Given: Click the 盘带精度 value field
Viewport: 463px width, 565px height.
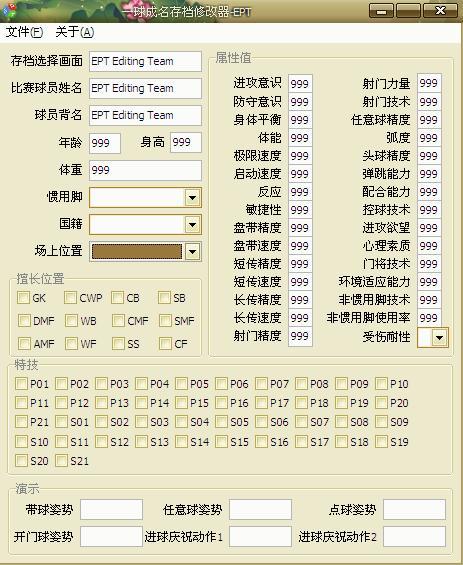Looking at the screenshot, I should [x=300, y=228].
